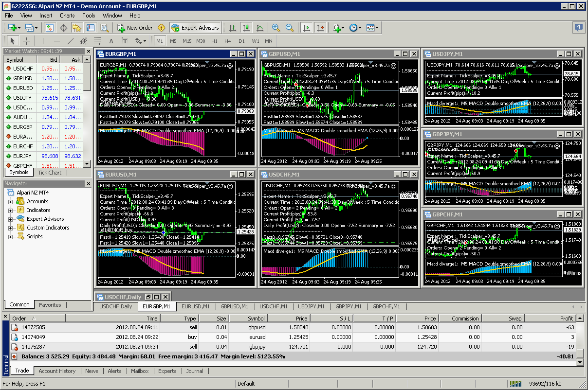Viewport: 588px width, 390px height.
Task: Open the drop-down arrow beside New Chart
Action: (x=19, y=28)
